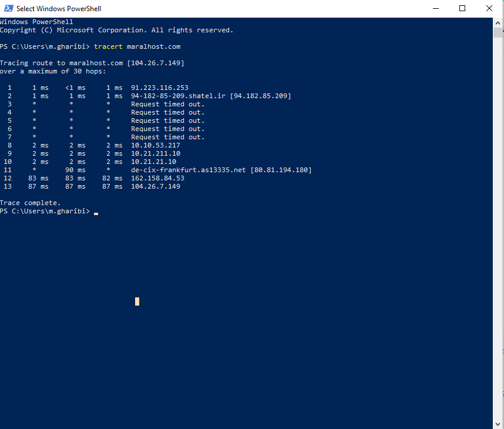The image size is (504, 429).
Task: Click the first Request timed out line
Action: (167, 103)
